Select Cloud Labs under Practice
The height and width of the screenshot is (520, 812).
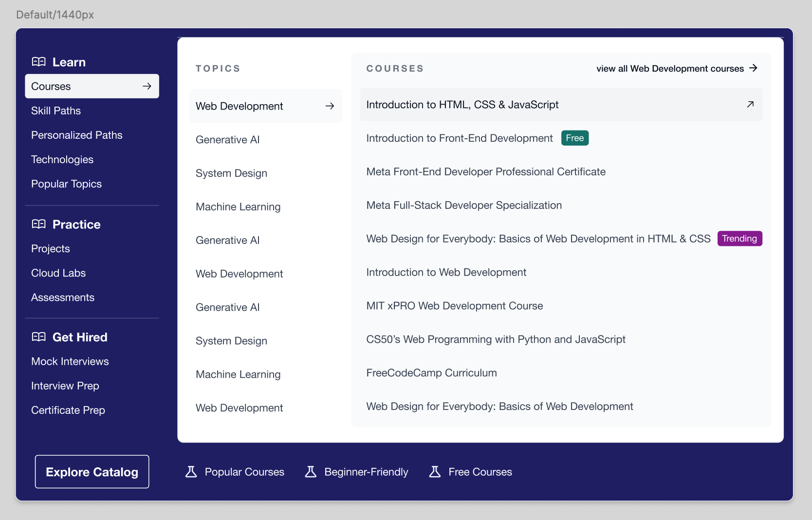pos(58,273)
